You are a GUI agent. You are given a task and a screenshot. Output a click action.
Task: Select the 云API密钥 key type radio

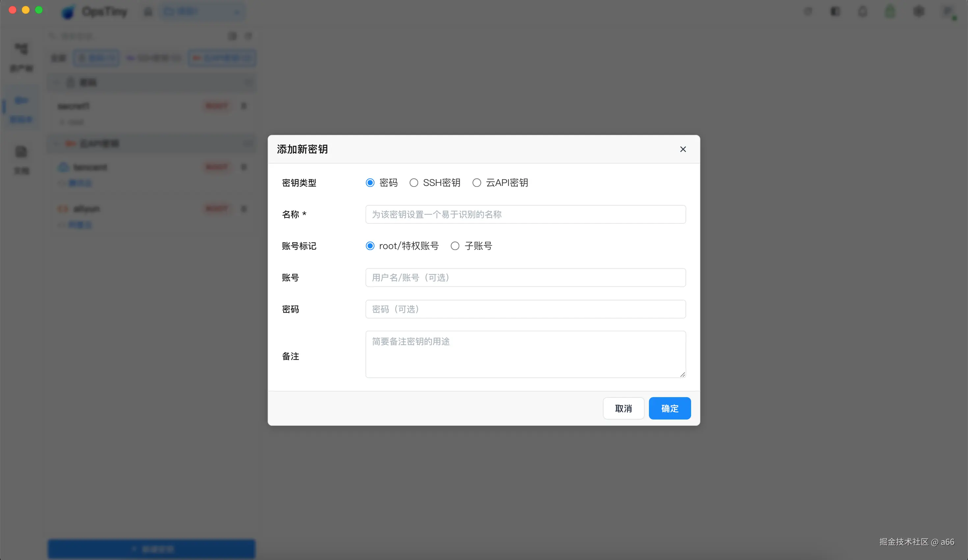pos(477,183)
